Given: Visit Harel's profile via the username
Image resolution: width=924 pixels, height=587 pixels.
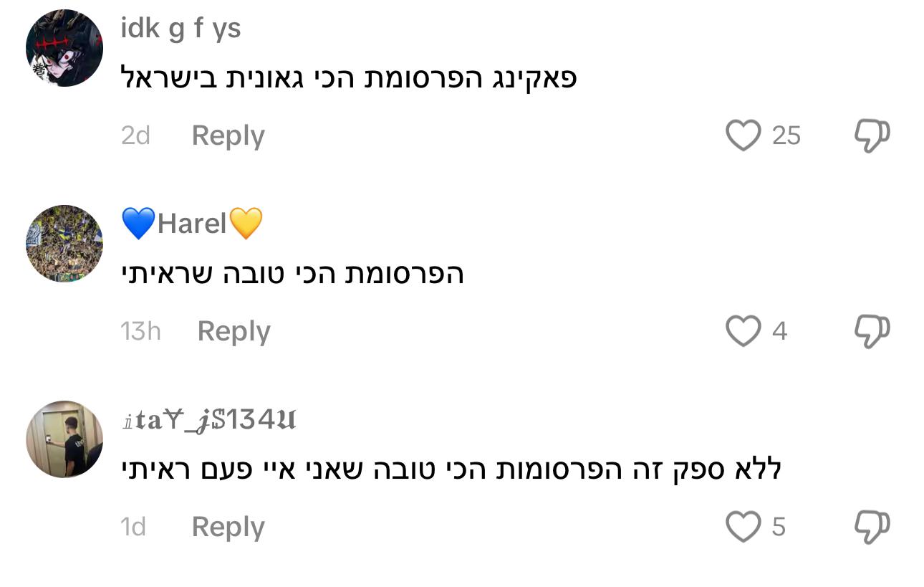Looking at the screenshot, I should [192, 224].
